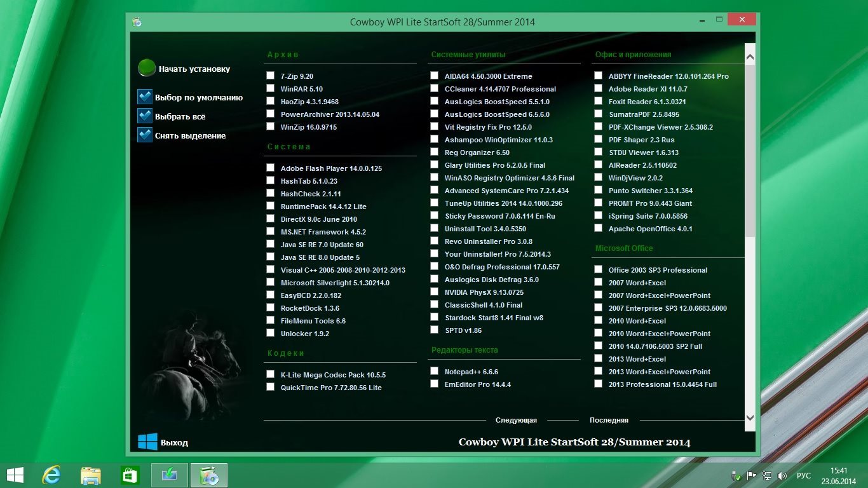Image resolution: width=868 pixels, height=488 pixels.
Task: Click the checkmark icon next to Выбрать всё
Action: 145,116
